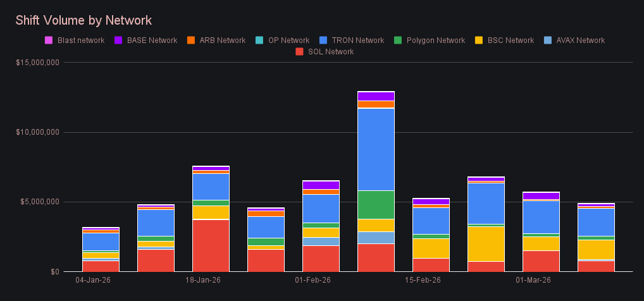Screen dimensions: 644x301
Task: Click the 15-Feb-26 x-axis date label
Action: click(x=423, y=279)
